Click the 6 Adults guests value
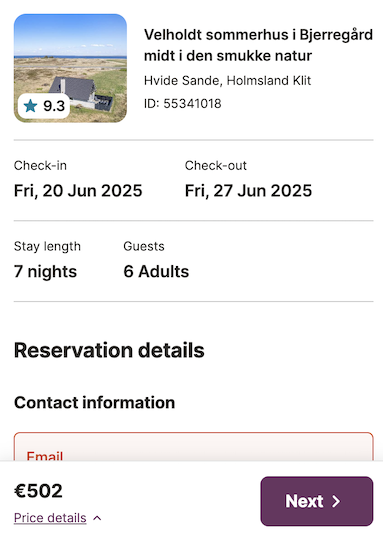The image size is (383, 537). (x=156, y=272)
